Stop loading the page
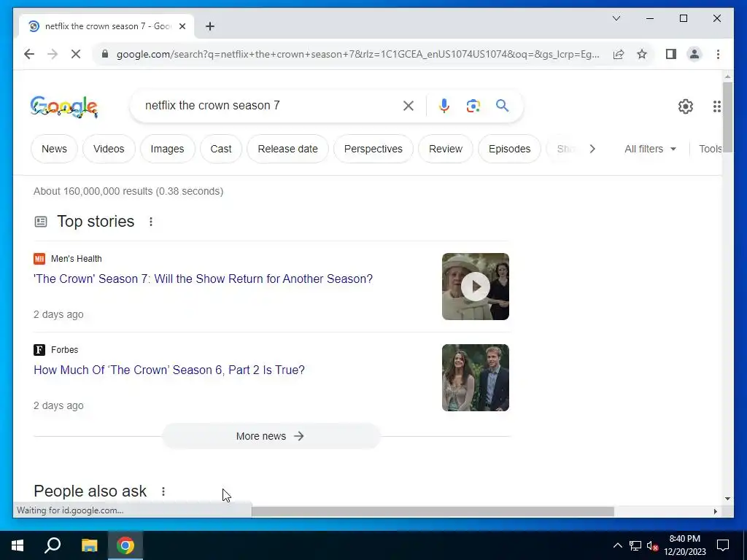 coord(76,54)
